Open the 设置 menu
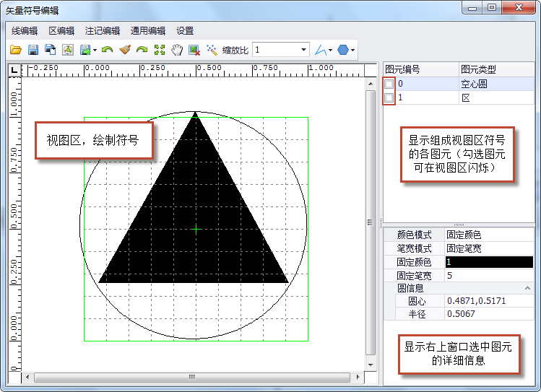 click(x=185, y=31)
